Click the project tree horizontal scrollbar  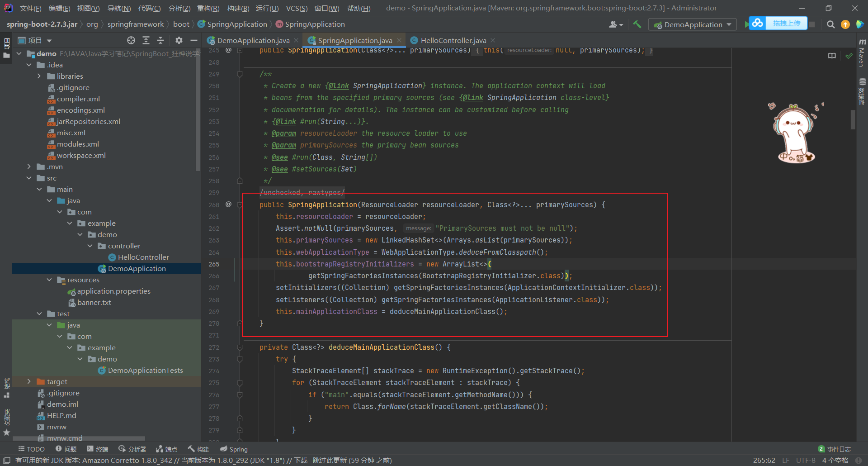point(79,438)
